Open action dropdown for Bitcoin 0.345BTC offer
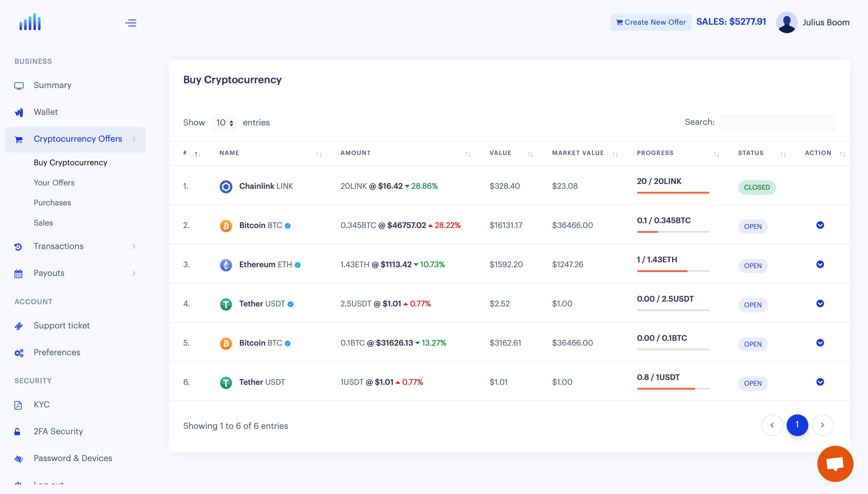The height and width of the screenshot is (494, 868). [x=820, y=225]
